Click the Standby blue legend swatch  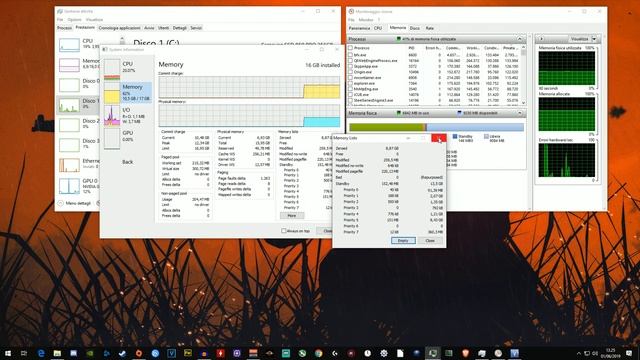(x=455, y=136)
